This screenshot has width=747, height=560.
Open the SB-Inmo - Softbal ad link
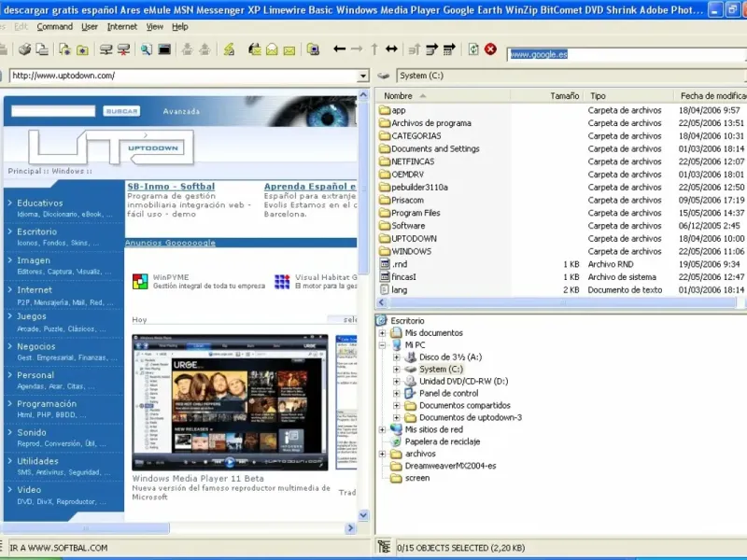pos(171,187)
